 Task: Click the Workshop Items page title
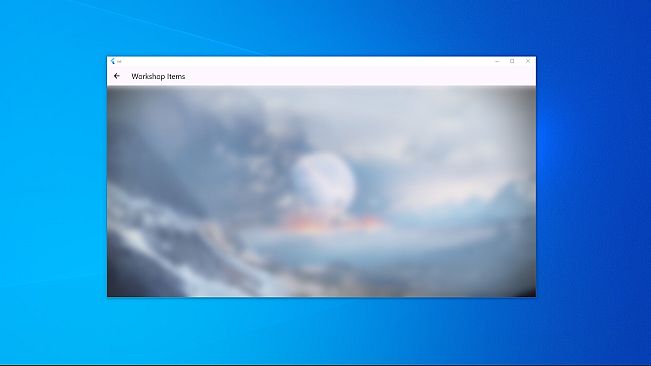pyautogui.click(x=158, y=76)
